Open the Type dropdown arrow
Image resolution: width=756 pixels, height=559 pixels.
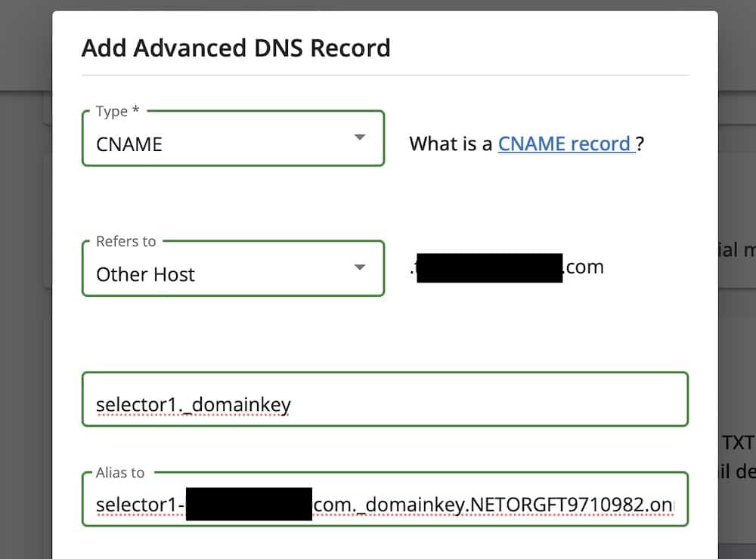[x=360, y=137]
